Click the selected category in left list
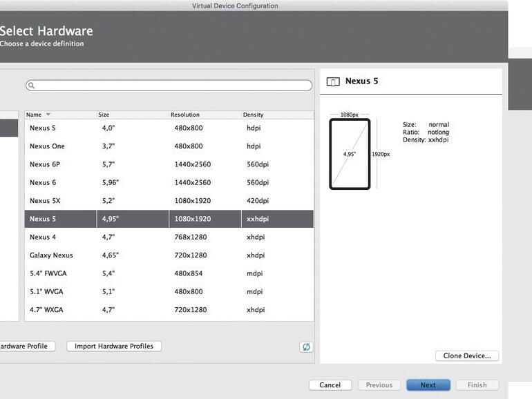This screenshot has width=532, height=399. click(x=9, y=128)
